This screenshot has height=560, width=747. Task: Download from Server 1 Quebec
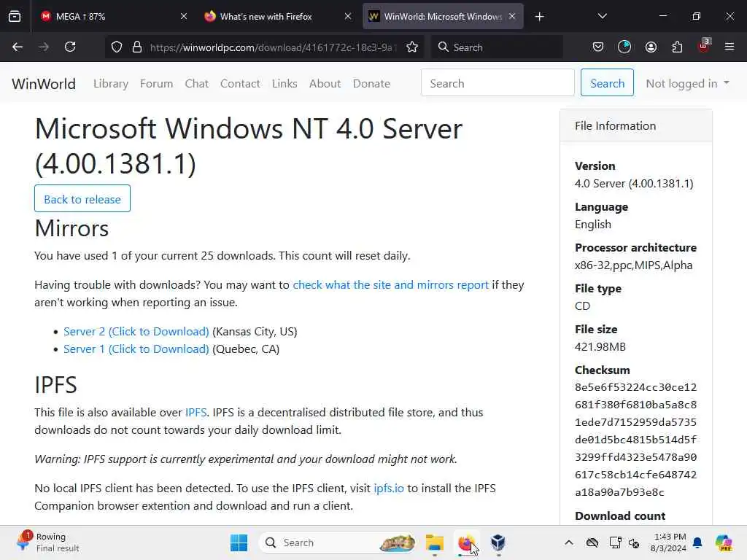coord(136,349)
